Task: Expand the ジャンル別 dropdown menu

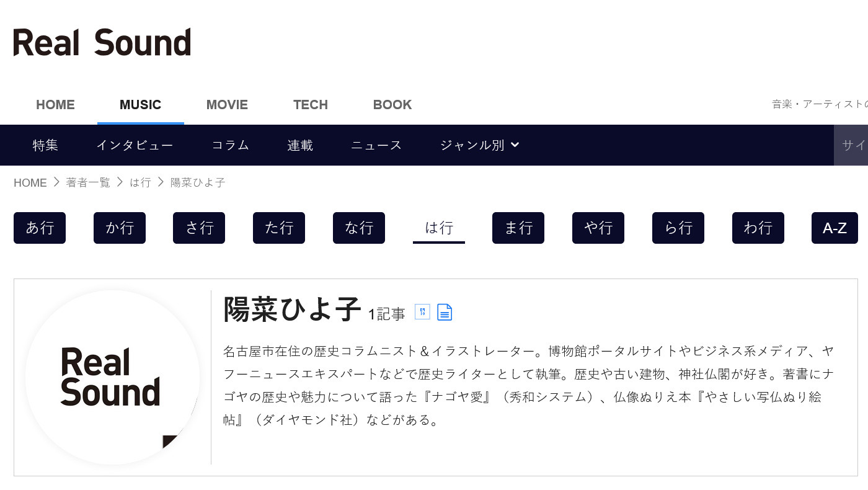Action: pos(479,145)
